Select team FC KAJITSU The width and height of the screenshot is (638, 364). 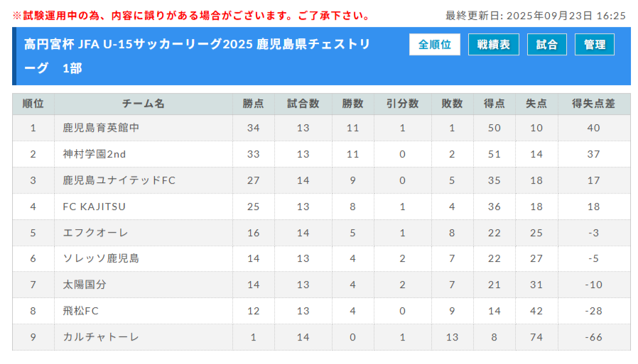(94, 206)
